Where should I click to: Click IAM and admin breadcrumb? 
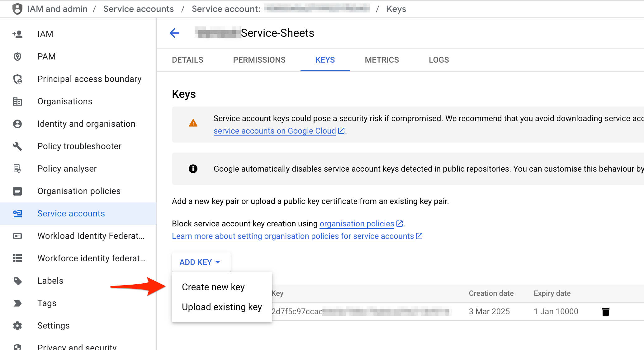(x=57, y=9)
